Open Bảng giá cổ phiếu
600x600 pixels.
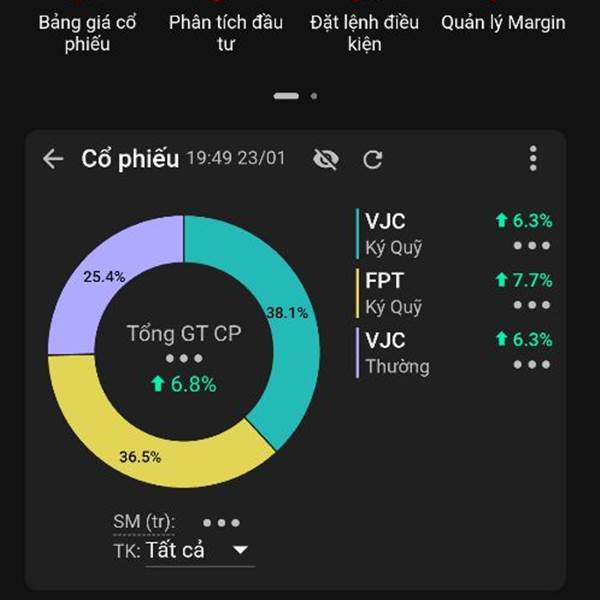pyautogui.click(x=87, y=32)
